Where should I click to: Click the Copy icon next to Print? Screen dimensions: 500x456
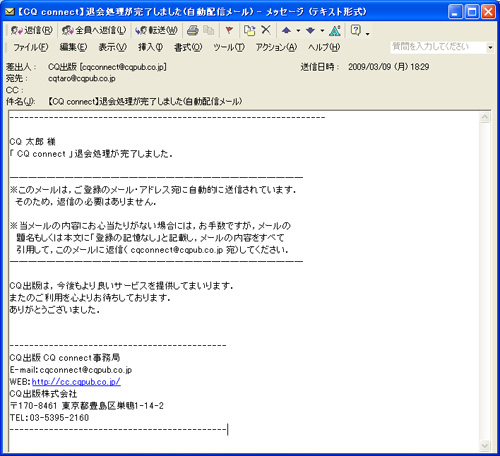(x=209, y=30)
